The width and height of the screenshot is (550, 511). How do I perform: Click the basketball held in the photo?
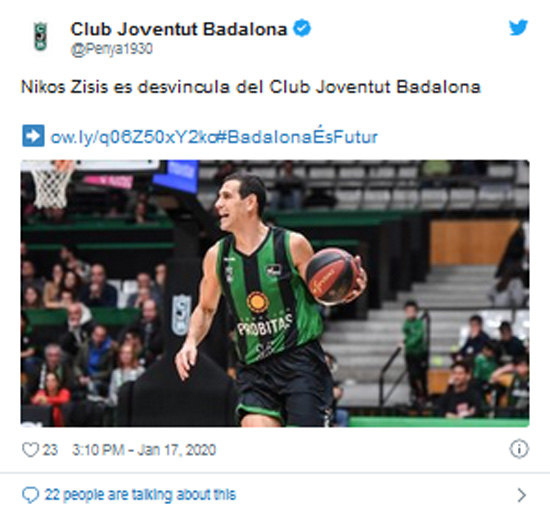(331, 276)
